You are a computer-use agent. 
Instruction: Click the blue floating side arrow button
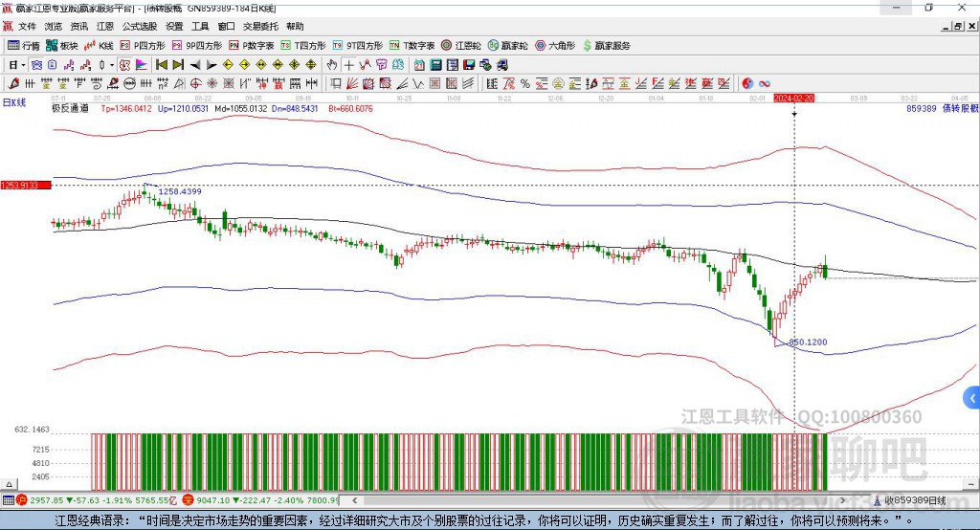(972, 397)
